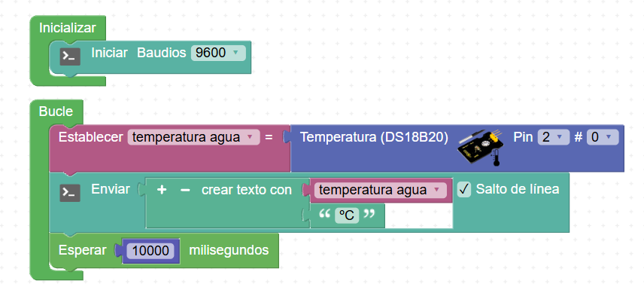Viewport: 644px width, 287px height.
Task: Select the Inicializar block header
Action: click(68, 28)
